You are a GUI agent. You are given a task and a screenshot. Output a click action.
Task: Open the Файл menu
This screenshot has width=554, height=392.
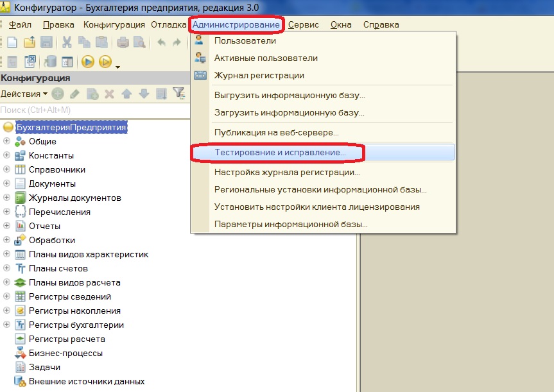[20, 25]
